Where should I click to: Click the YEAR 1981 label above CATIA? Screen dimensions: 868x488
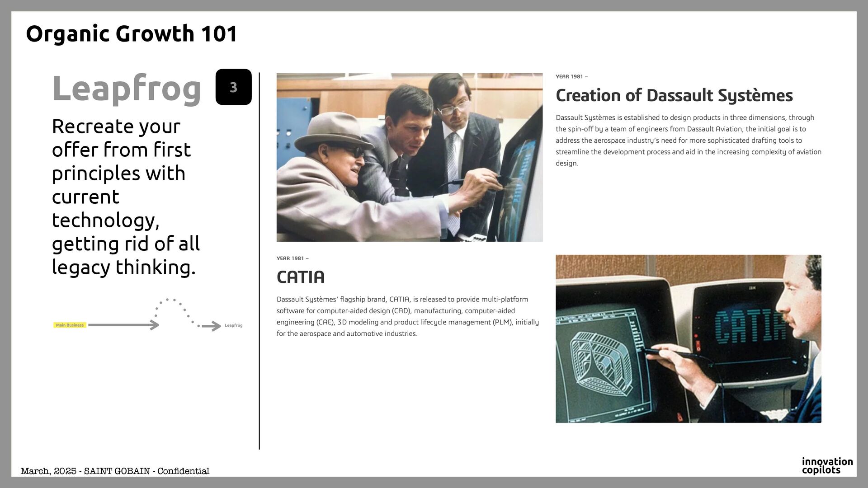(x=292, y=258)
